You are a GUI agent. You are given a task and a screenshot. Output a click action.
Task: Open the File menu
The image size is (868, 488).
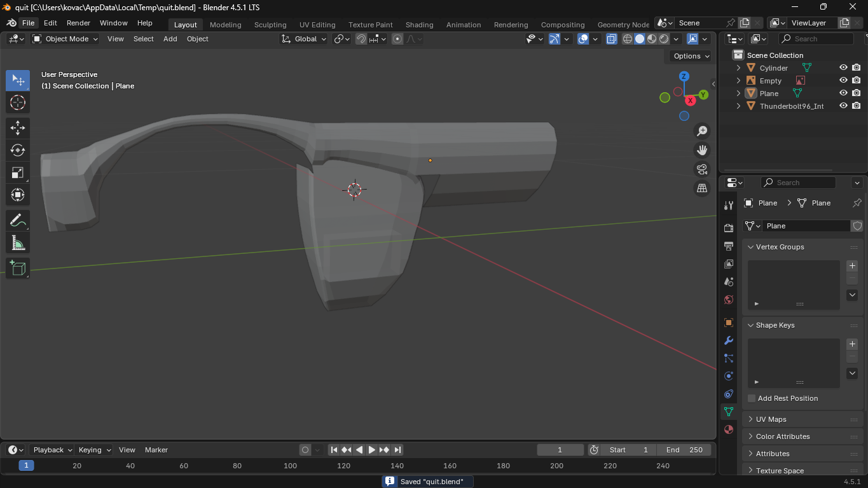28,23
